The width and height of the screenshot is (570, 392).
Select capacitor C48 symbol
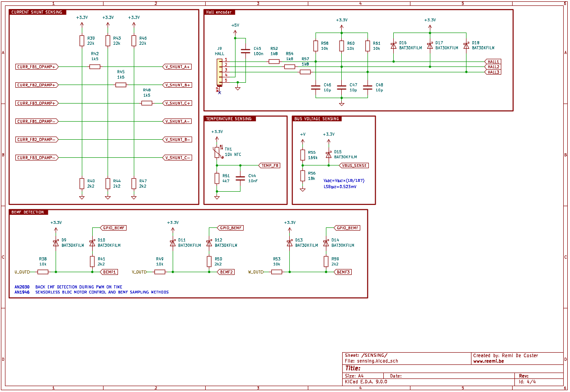pyautogui.click(x=367, y=88)
